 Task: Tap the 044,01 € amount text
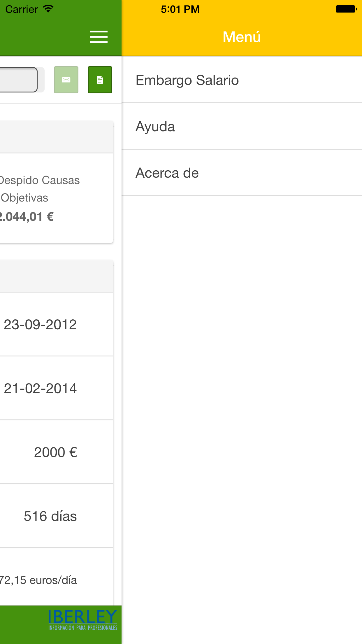(27, 217)
